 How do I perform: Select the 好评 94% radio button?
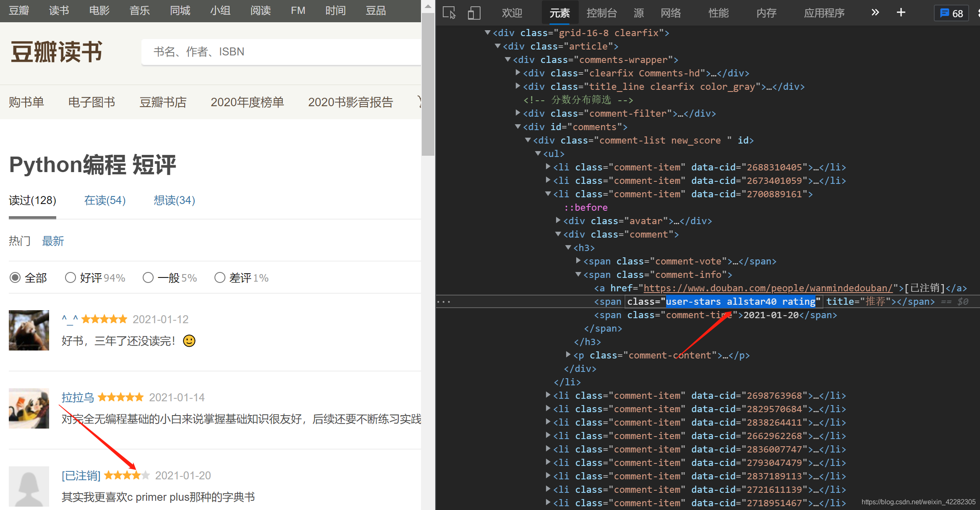tap(70, 277)
